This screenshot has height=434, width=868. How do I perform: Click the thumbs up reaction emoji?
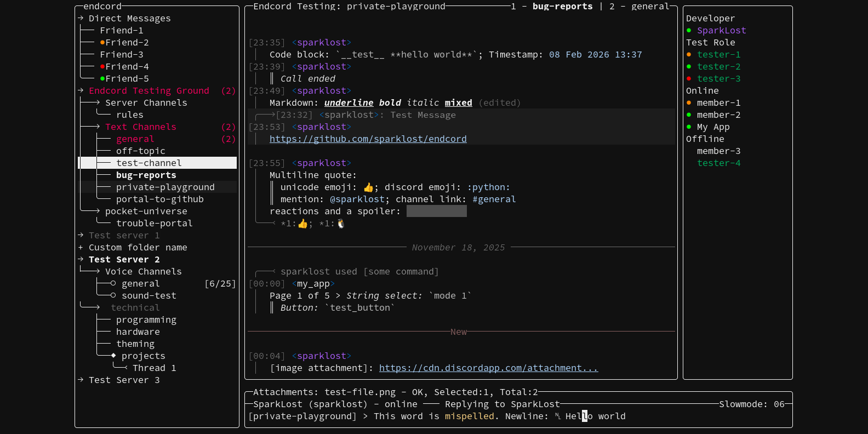[x=302, y=224]
